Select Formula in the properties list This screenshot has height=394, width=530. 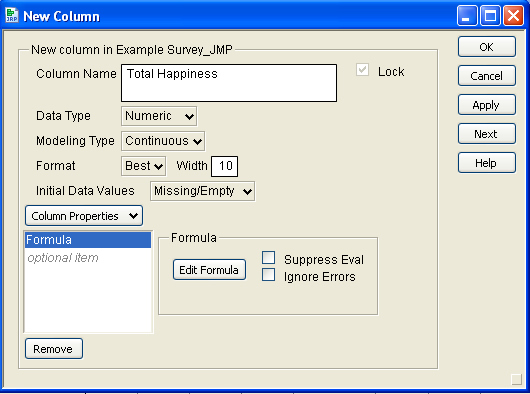(88, 240)
